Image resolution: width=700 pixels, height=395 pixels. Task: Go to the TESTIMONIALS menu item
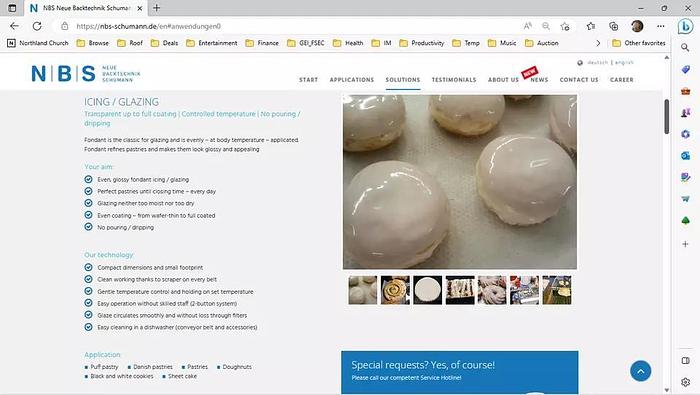(454, 79)
